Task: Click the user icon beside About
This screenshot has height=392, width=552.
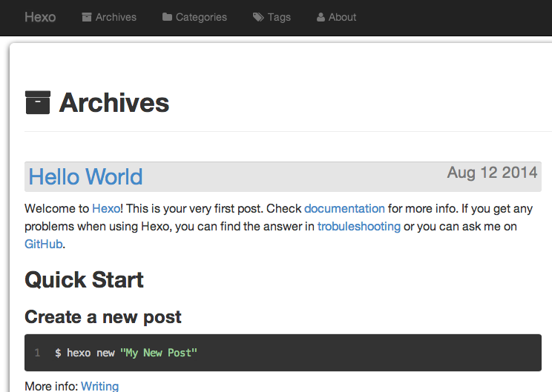Action: pyautogui.click(x=321, y=17)
